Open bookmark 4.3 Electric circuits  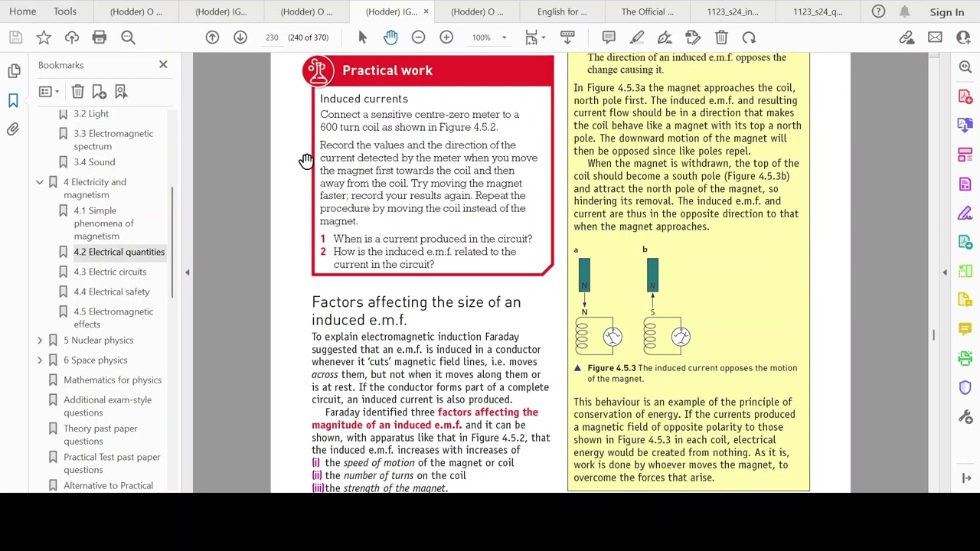(109, 272)
